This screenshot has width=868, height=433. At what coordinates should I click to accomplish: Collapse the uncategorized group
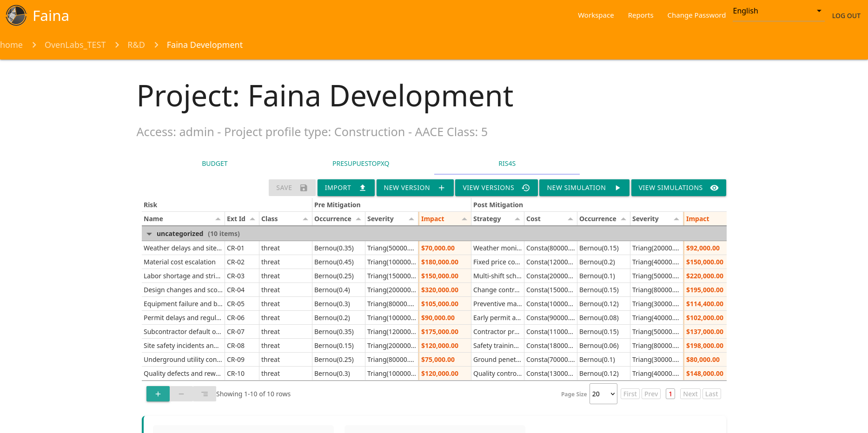coord(149,234)
